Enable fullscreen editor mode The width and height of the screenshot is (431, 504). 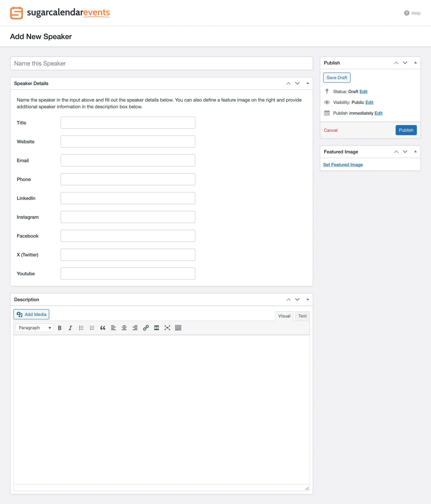[167, 328]
